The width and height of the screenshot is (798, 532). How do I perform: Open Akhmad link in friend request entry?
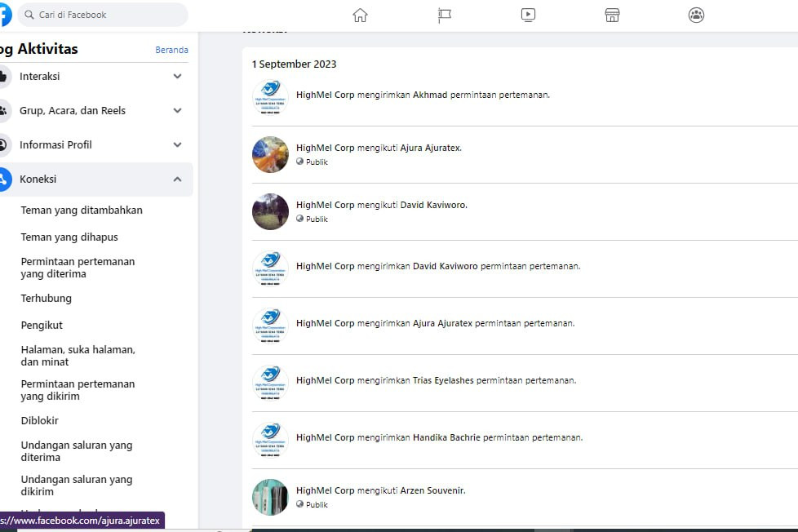coord(430,95)
